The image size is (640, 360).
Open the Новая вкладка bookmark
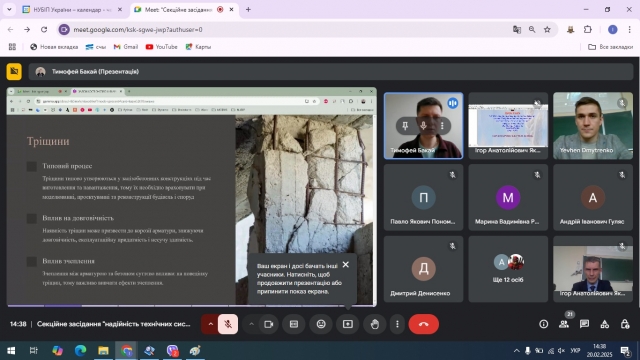[x=54, y=47]
